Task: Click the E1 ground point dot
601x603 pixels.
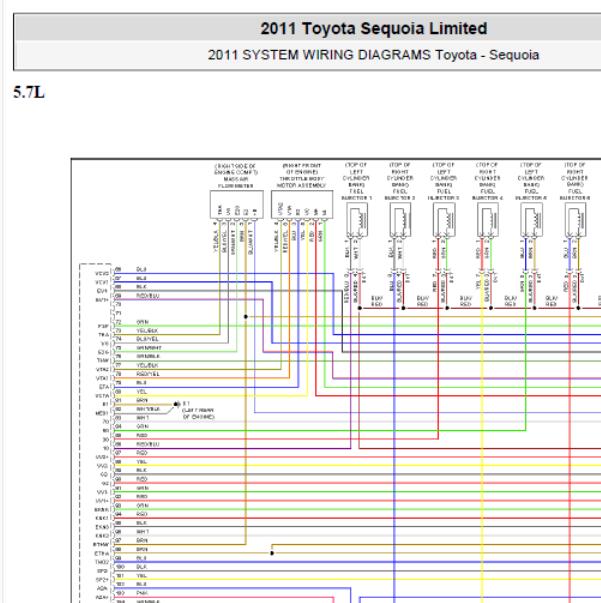Action: pyautogui.click(x=176, y=404)
